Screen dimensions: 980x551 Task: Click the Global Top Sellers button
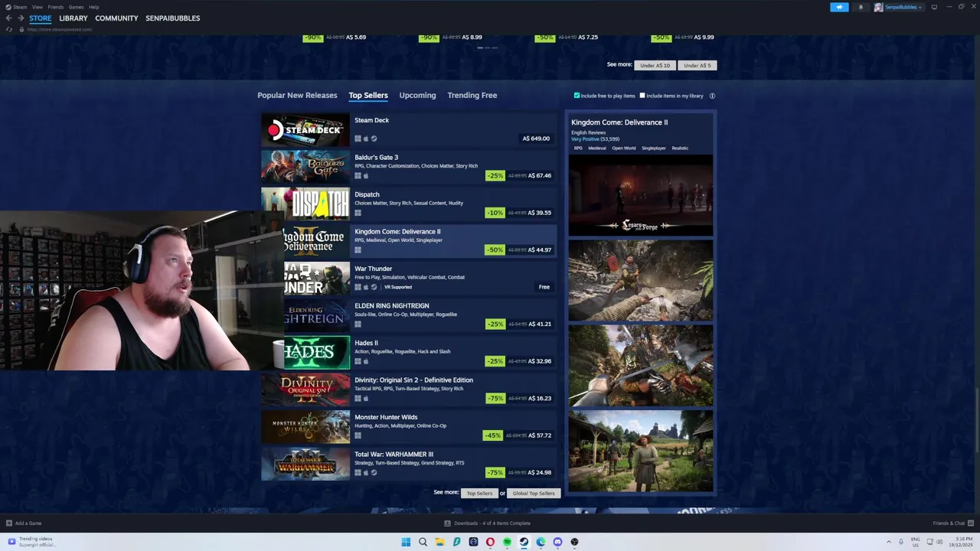pyautogui.click(x=534, y=493)
